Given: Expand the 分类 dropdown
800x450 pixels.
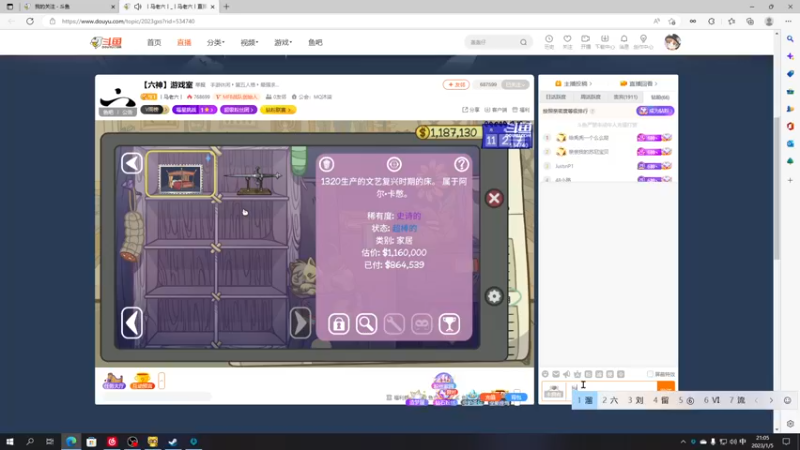Looking at the screenshot, I should pos(216,42).
